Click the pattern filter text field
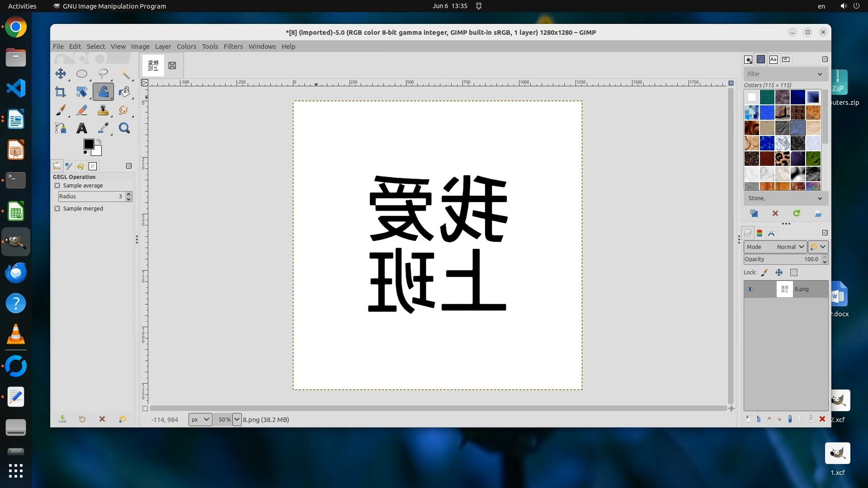The image size is (868, 488). tap(780, 74)
